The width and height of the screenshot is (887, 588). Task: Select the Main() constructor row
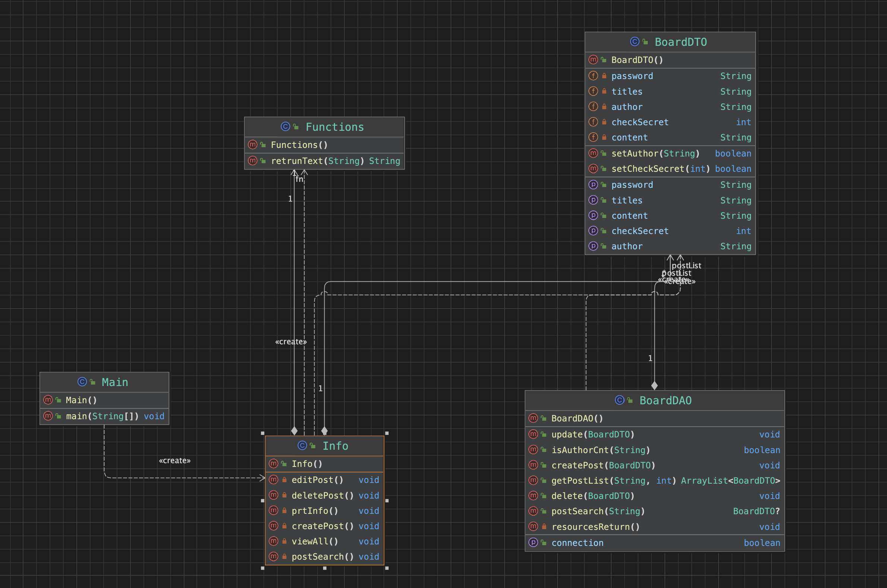tap(81, 400)
